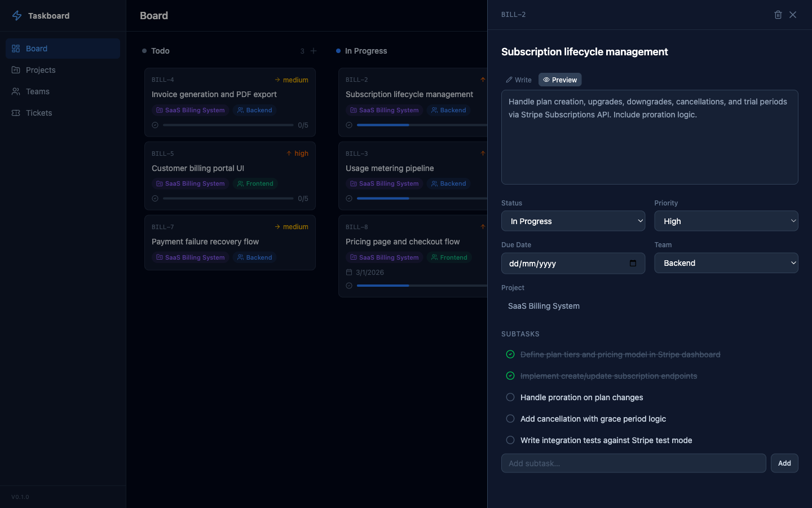Click Frontend team tag on BILL-5

255,183
